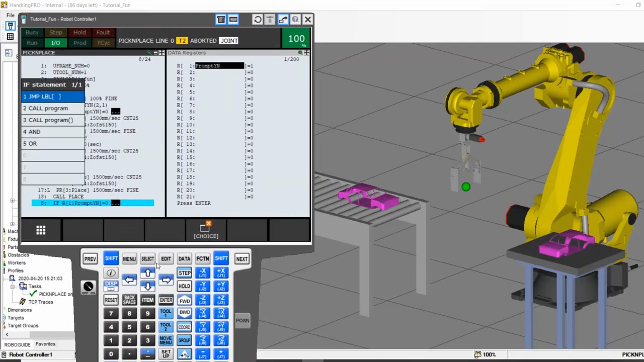The height and width of the screenshot is (362, 644).
Task: Click the TOOL 2 key
Action: click(166, 327)
